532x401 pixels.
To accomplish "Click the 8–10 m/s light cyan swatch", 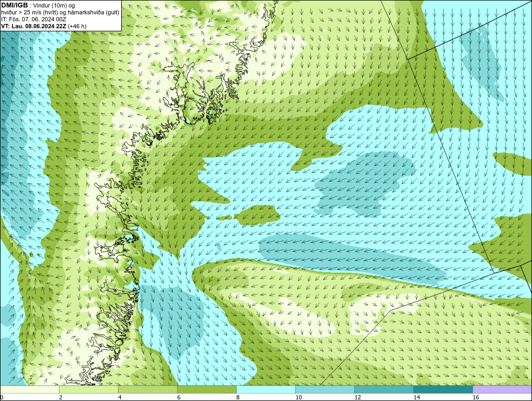I will (265, 389).
